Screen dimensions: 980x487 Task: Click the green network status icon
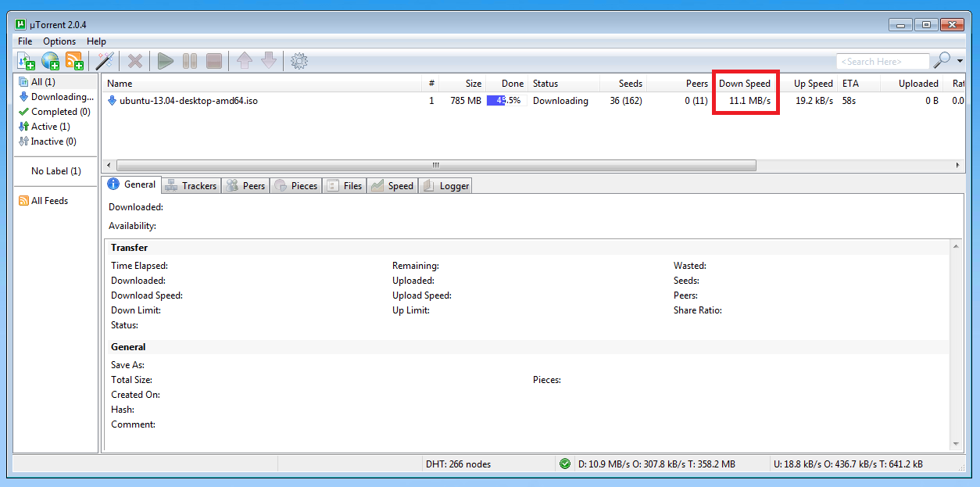[565, 464]
